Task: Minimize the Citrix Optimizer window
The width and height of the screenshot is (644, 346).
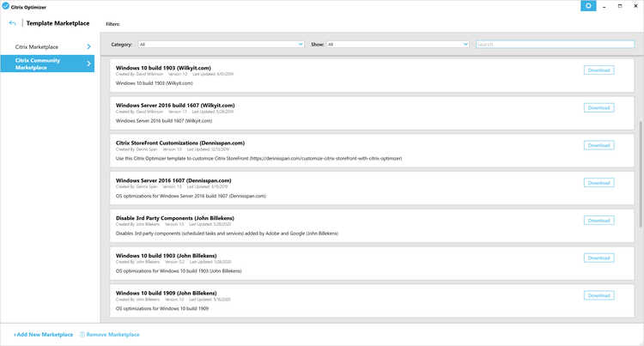Action: [x=605, y=6]
